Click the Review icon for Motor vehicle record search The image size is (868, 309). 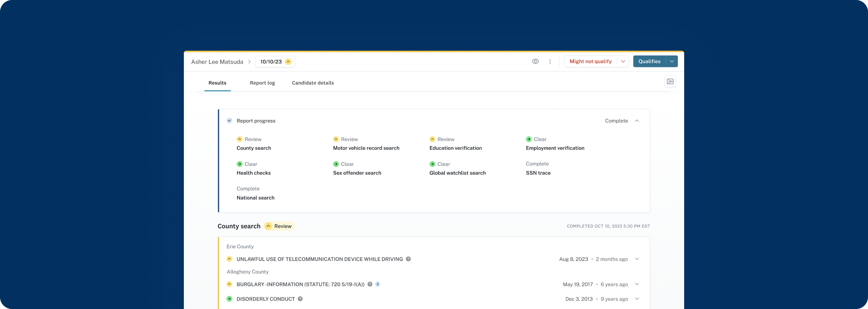pos(336,139)
